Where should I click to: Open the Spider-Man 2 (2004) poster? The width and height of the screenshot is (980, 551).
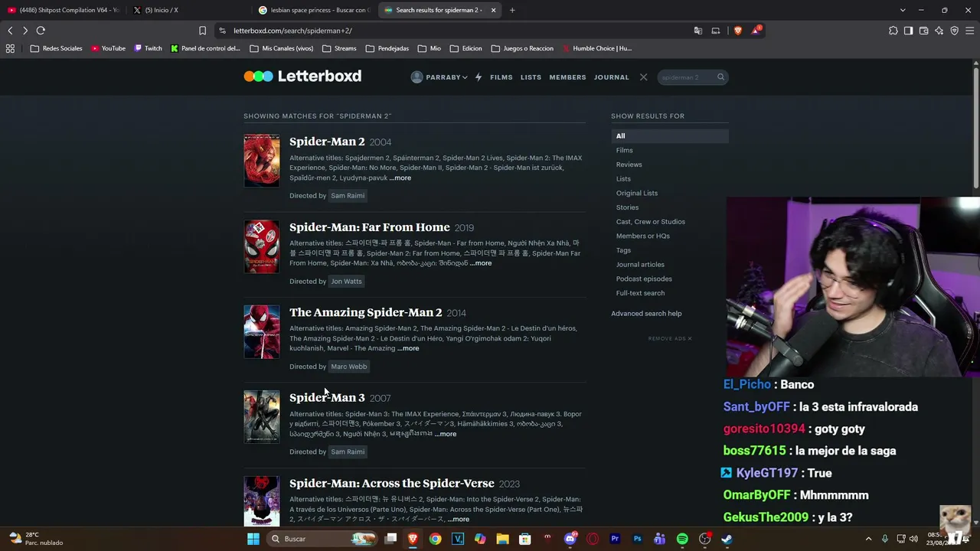(262, 161)
